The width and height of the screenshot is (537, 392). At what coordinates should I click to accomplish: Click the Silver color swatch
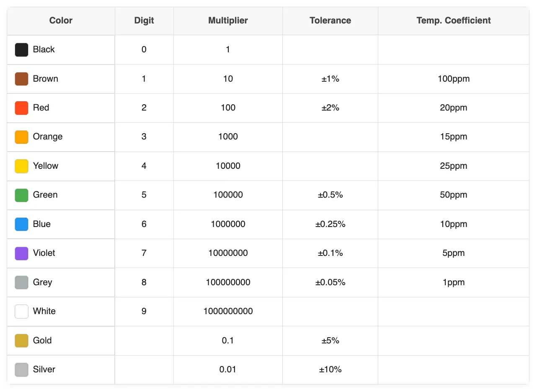pyautogui.click(x=21, y=370)
